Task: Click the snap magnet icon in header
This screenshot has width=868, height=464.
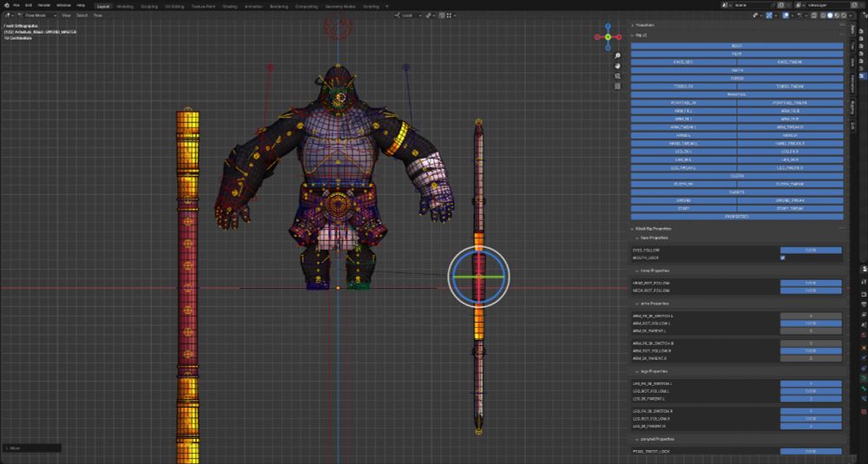Action: tap(443, 15)
